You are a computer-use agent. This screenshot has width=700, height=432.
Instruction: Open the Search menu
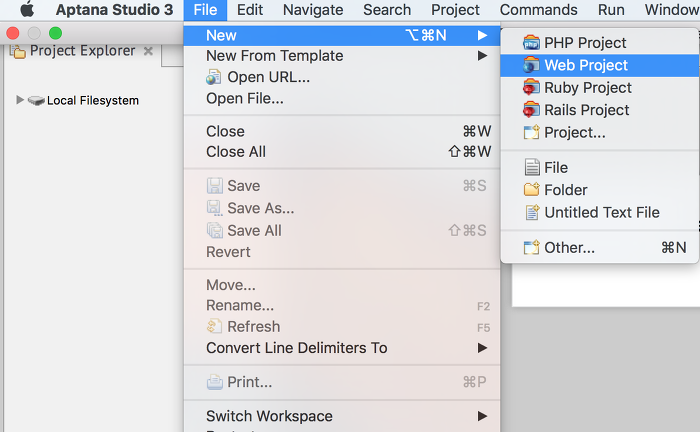(387, 10)
